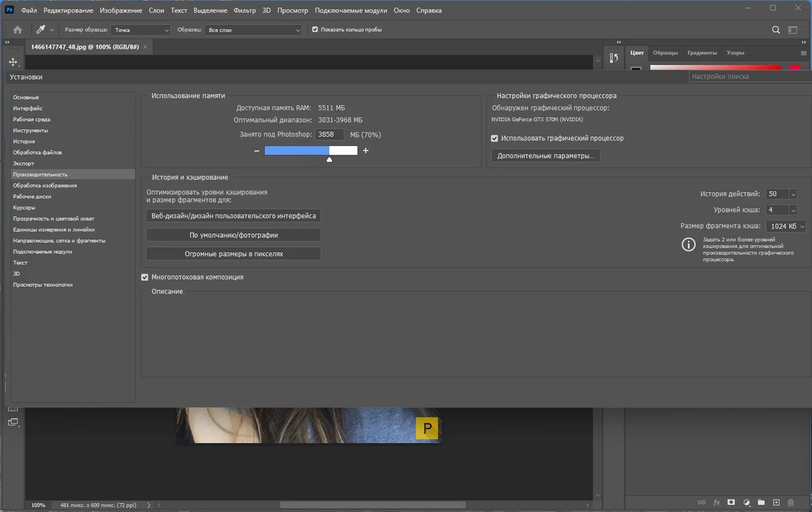812x512 pixels.
Task: Click the Link layers icon
Action: coord(701,503)
